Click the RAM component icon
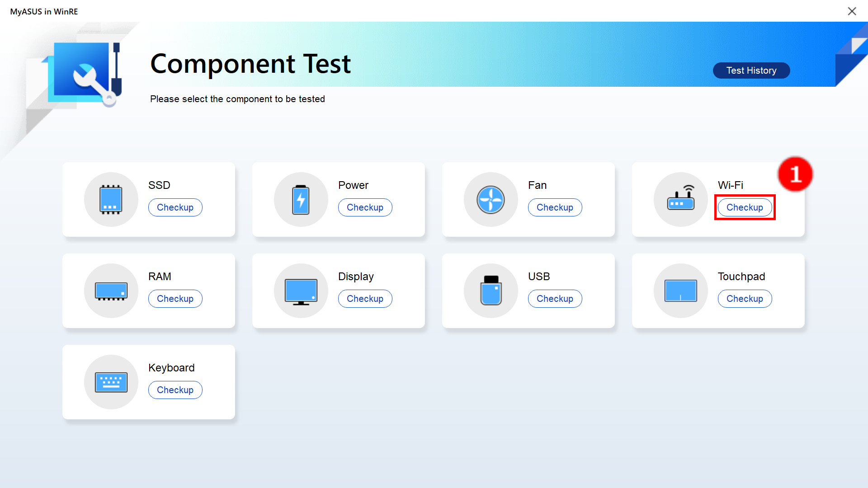The height and width of the screenshot is (488, 868). click(111, 290)
